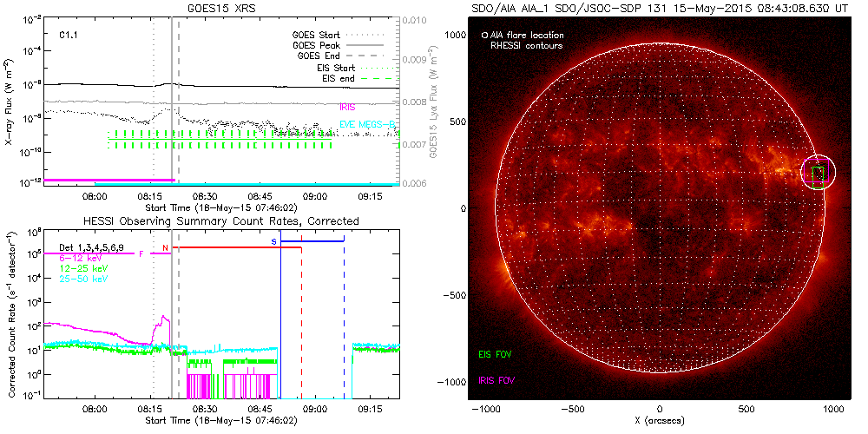Click the magenta F marker in HESSI plot

[x=141, y=253]
